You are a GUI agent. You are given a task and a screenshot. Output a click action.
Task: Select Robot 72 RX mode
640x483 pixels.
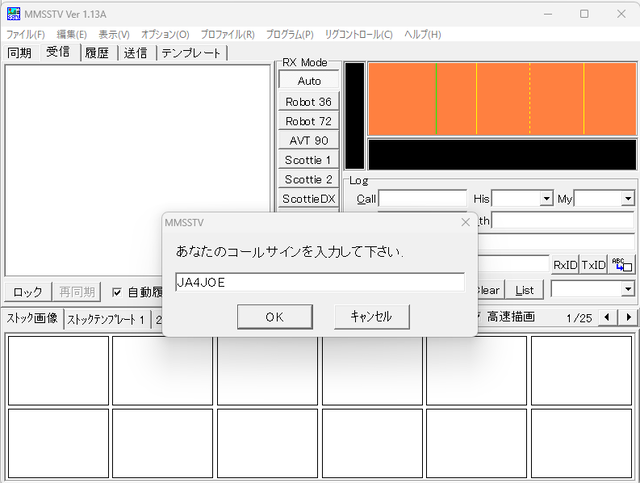(309, 121)
